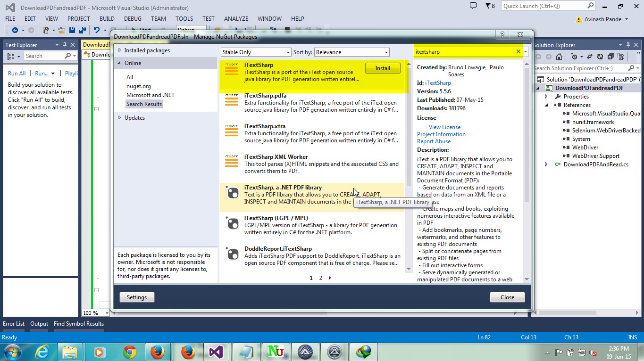Open the Avinash Pande account dropdown
Viewport: 644px width, 361px height.
[627, 19]
